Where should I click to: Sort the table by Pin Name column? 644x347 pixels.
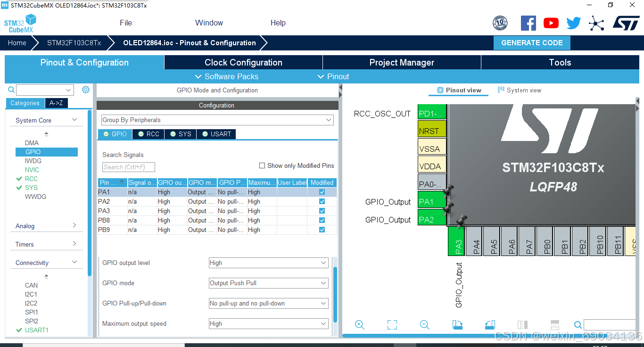[x=112, y=182]
